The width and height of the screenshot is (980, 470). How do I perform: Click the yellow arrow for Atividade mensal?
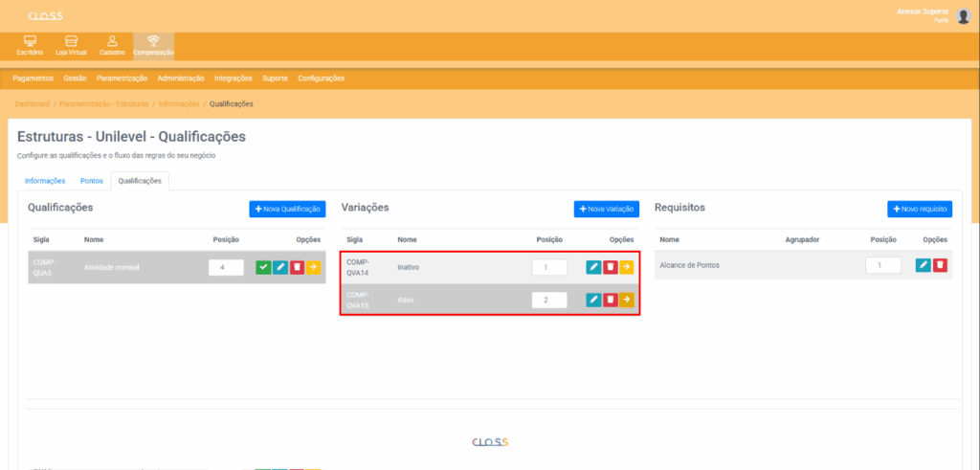tap(313, 267)
